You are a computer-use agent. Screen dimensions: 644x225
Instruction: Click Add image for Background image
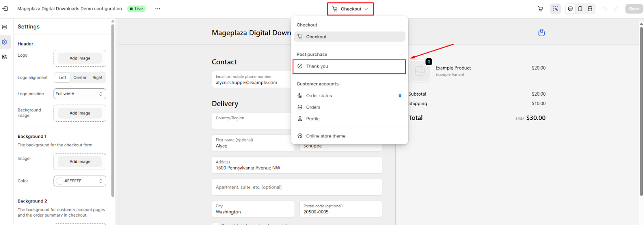pyautogui.click(x=80, y=113)
